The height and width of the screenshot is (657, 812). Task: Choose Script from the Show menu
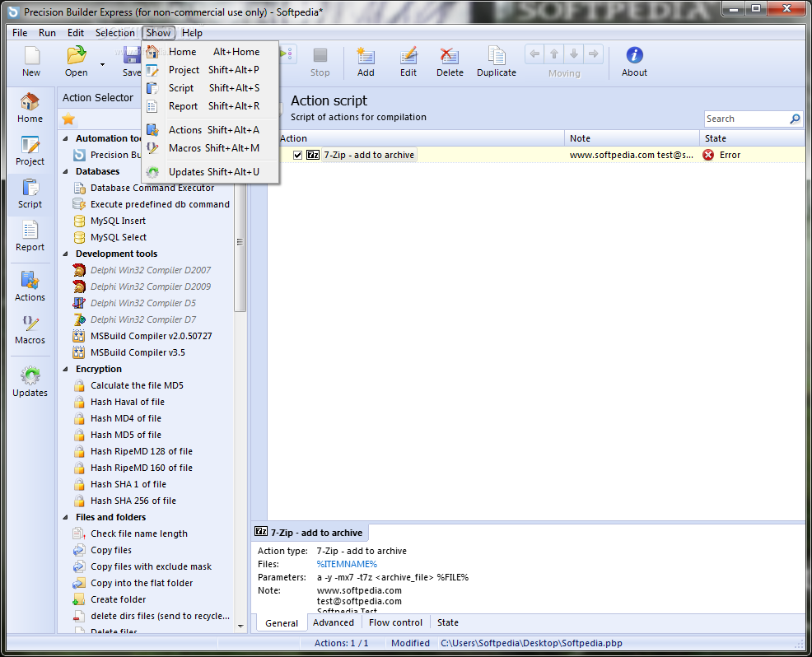tap(210, 88)
